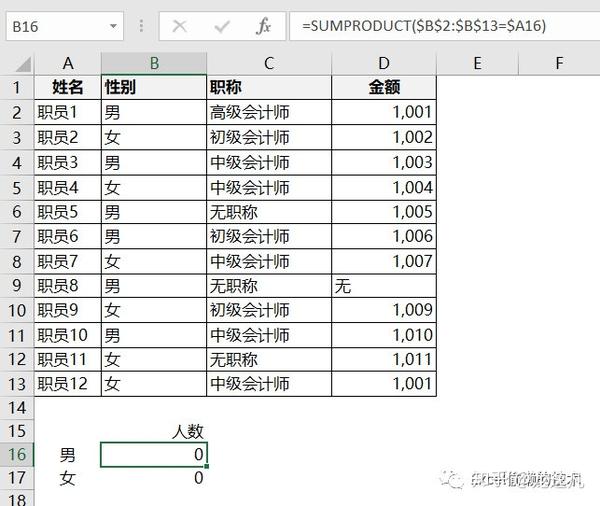This screenshot has height=506, width=600.
Task: Click cell 职员12
Action: [68, 384]
